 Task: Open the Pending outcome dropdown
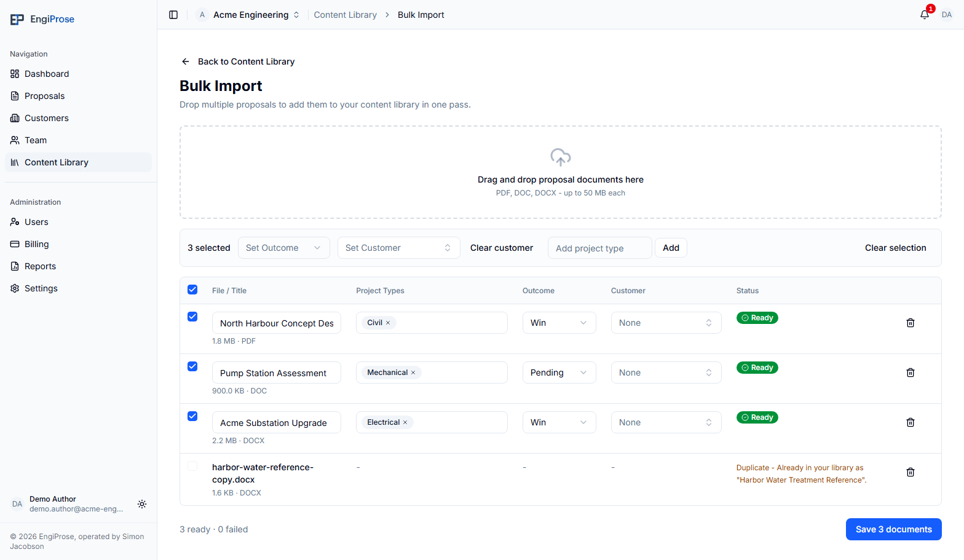[x=559, y=373]
